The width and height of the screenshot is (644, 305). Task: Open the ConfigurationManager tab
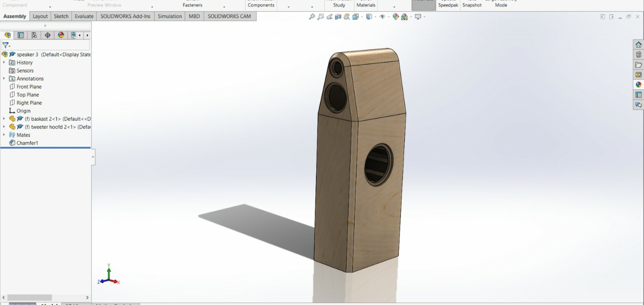[34, 35]
